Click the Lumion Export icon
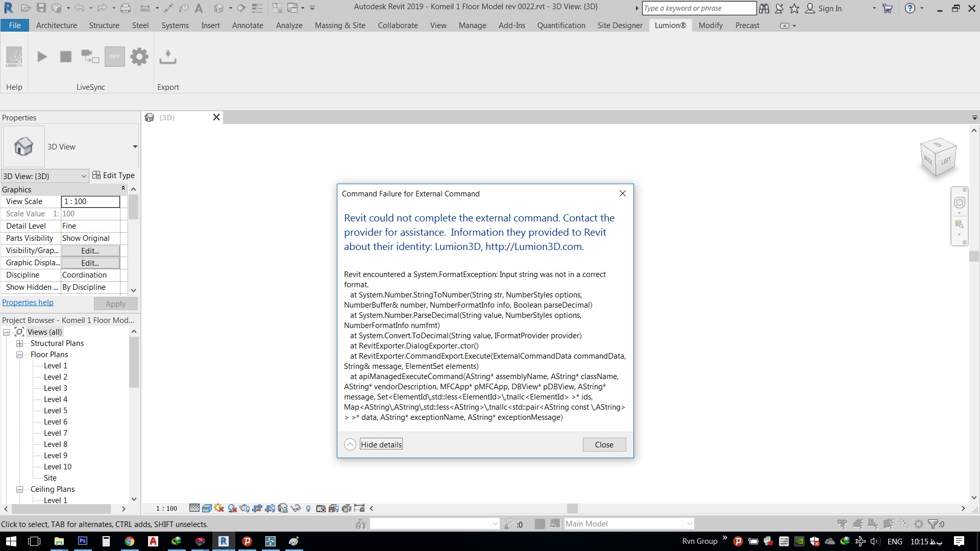980x551 pixels. point(168,57)
